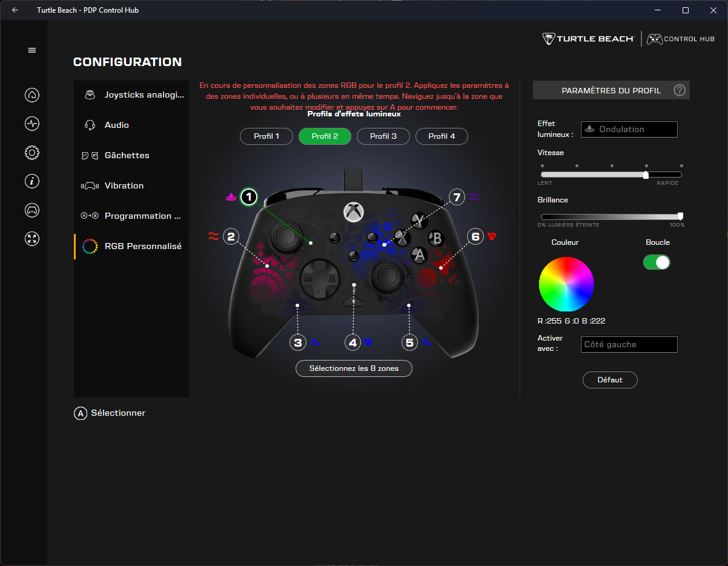Pick a color on the color wheel
The image size is (728, 566).
click(x=566, y=284)
